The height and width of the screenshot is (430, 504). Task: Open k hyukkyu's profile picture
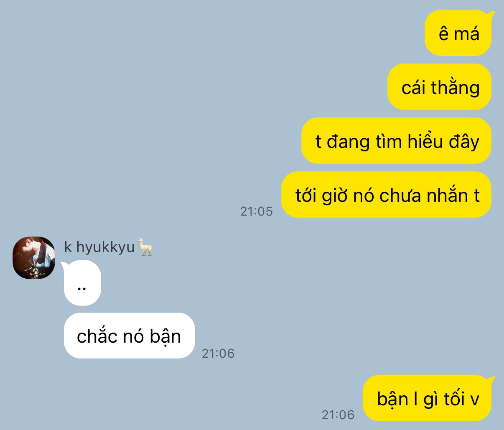(34, 258)
